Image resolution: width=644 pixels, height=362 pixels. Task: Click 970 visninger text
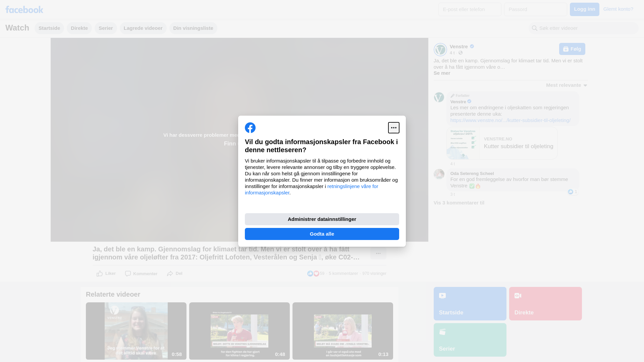point(374,274)
